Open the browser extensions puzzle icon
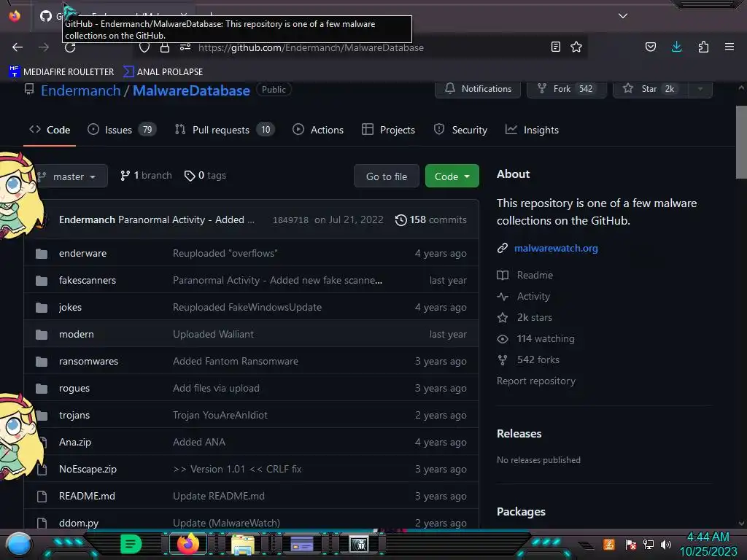 [703, 47]
